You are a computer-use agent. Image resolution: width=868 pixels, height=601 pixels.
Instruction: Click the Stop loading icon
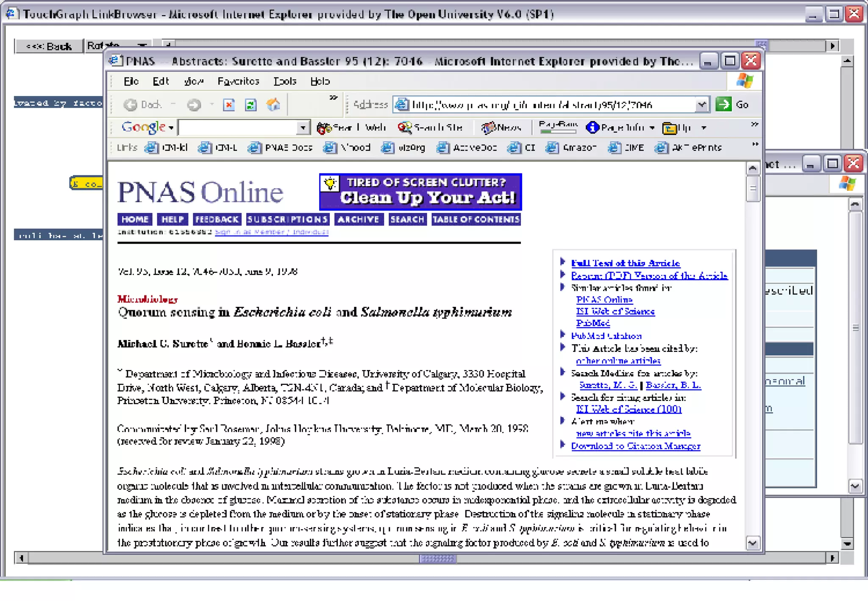click(229, 105)
